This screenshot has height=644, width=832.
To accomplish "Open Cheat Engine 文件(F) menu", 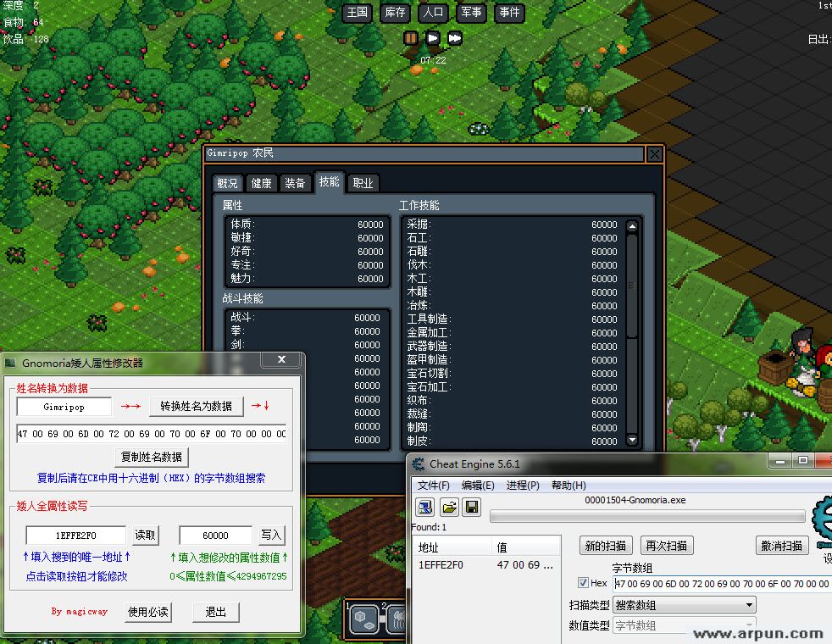I will tap(434, 485).
